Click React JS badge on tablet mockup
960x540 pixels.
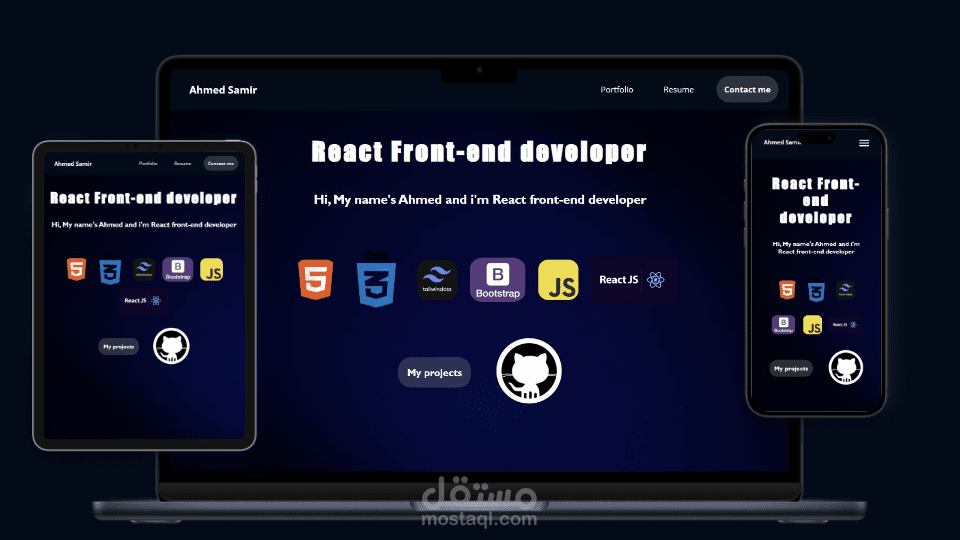[143, 301]
